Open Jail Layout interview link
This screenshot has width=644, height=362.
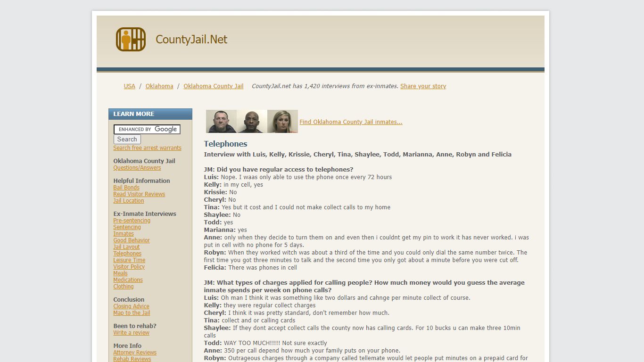(x=126, y=247)
